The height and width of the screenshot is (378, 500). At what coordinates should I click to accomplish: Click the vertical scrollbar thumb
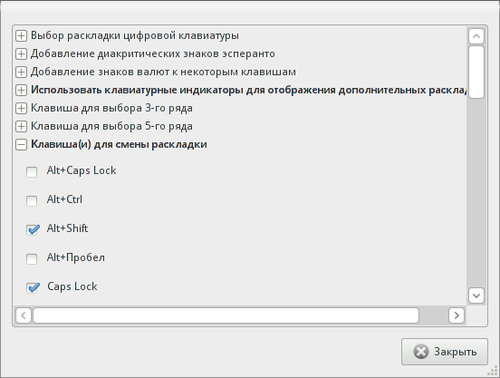476,72
